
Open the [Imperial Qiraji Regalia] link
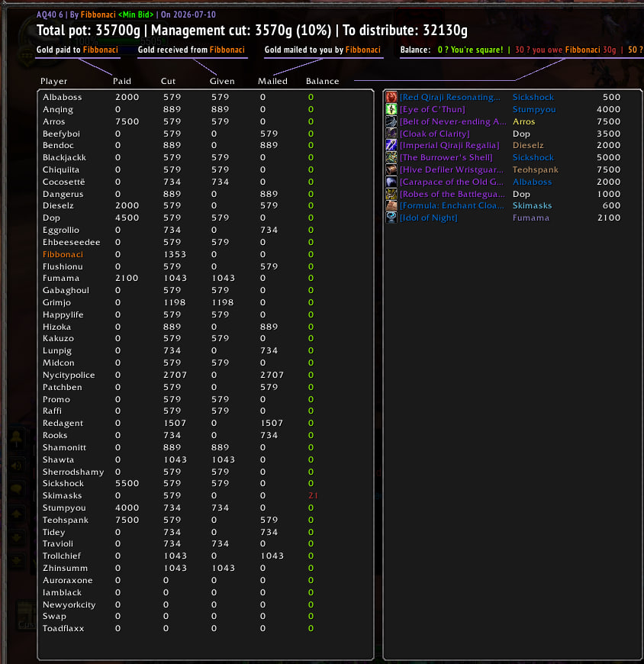(x=449, y=145)
